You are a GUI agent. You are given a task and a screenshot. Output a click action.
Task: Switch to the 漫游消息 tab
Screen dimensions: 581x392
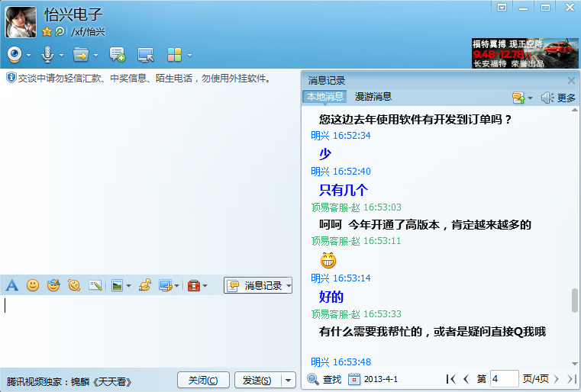click(x=373, y=97)
